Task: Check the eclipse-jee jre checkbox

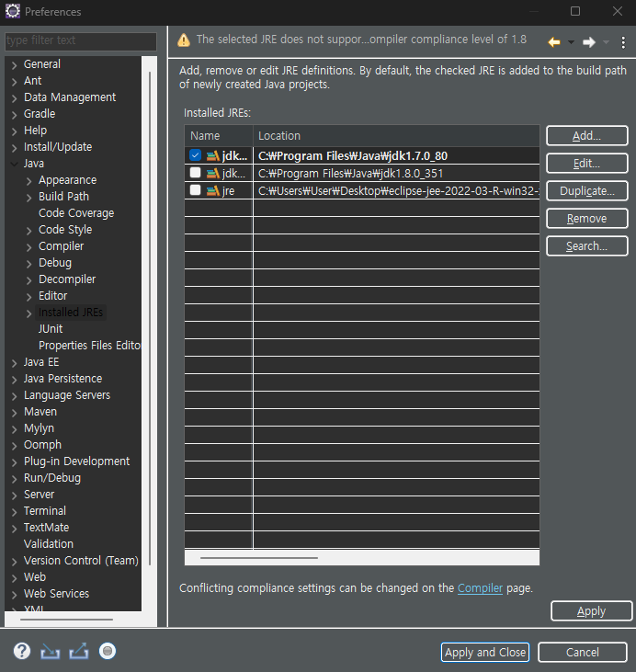Action: click(195, 190)
